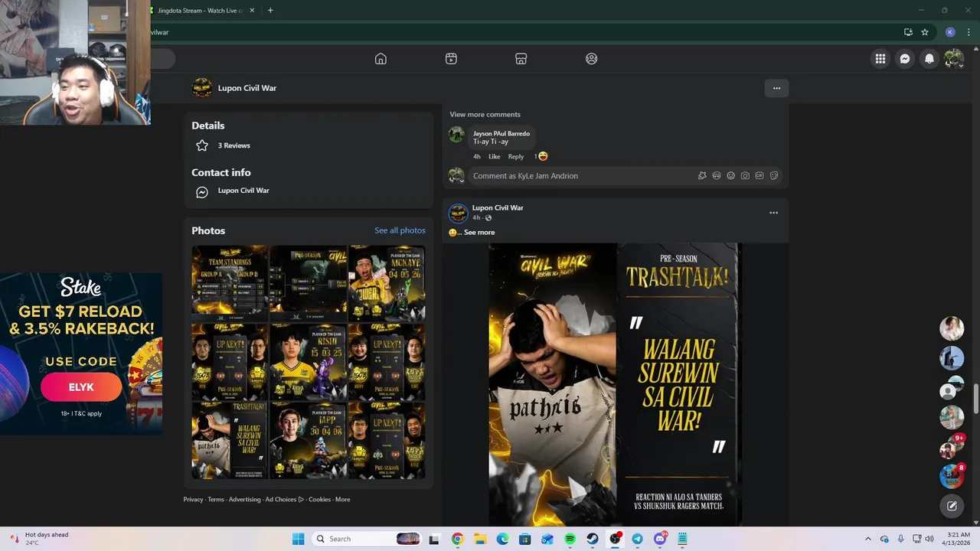The height and width of the screenshot is (551, 980).
Task: Like Jayson PAul Barredo's comment
Action: pos(494,157)
